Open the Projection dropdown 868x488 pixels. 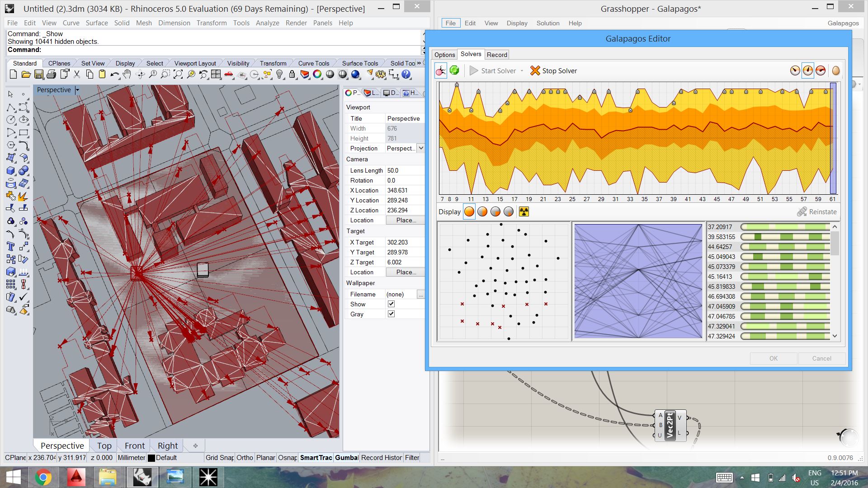point(421,148)
